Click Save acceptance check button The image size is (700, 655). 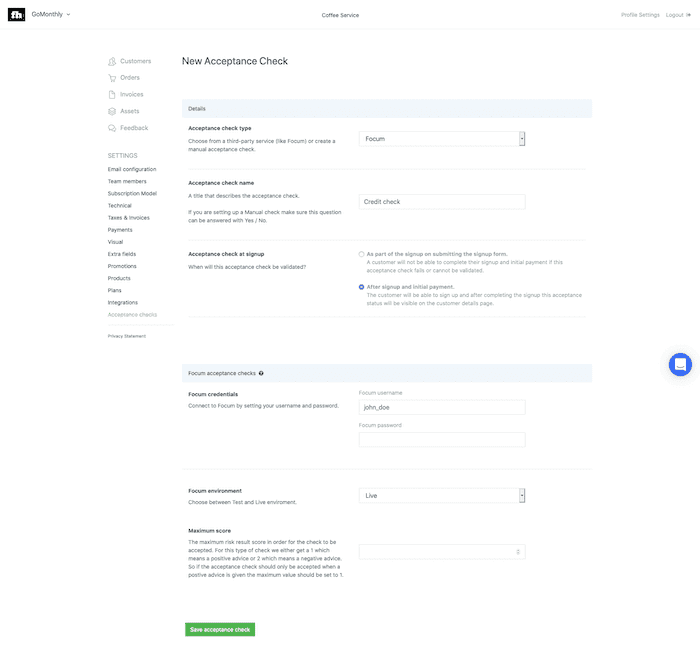point(220,630)
